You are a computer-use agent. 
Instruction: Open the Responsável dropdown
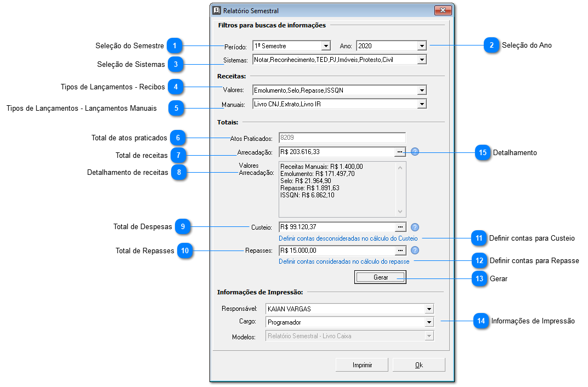[x=428, y=309]
